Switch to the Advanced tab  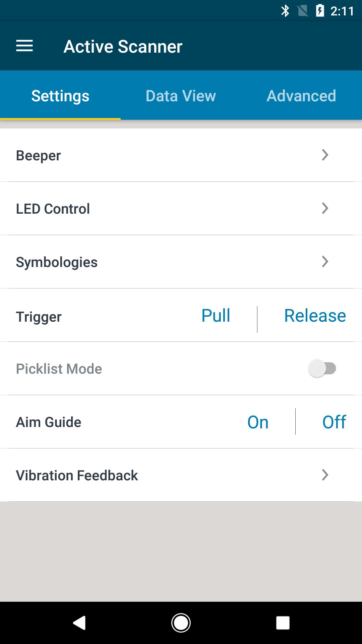coord(301,96)
